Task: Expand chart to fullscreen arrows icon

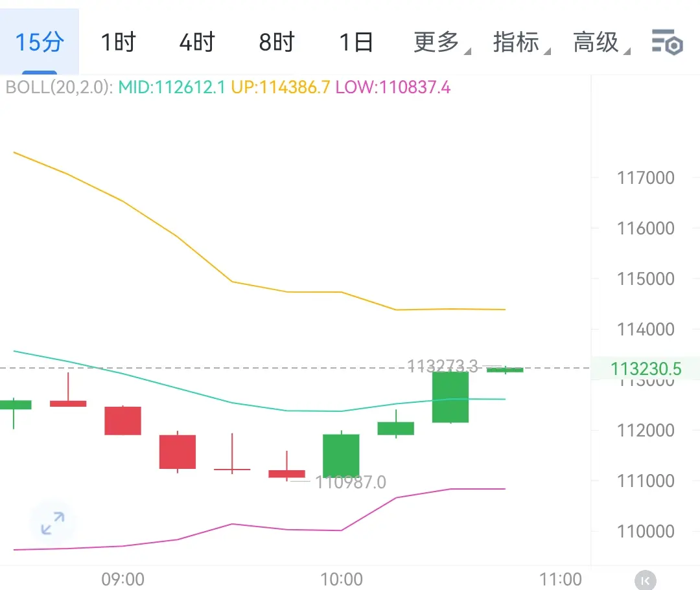Action: [52, 523]
